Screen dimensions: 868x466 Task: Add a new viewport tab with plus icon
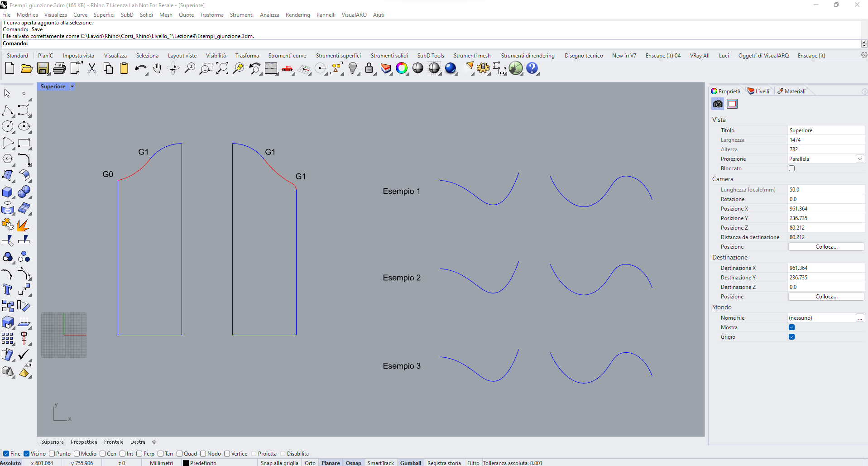pyautogui.click(x=154, y=442)
